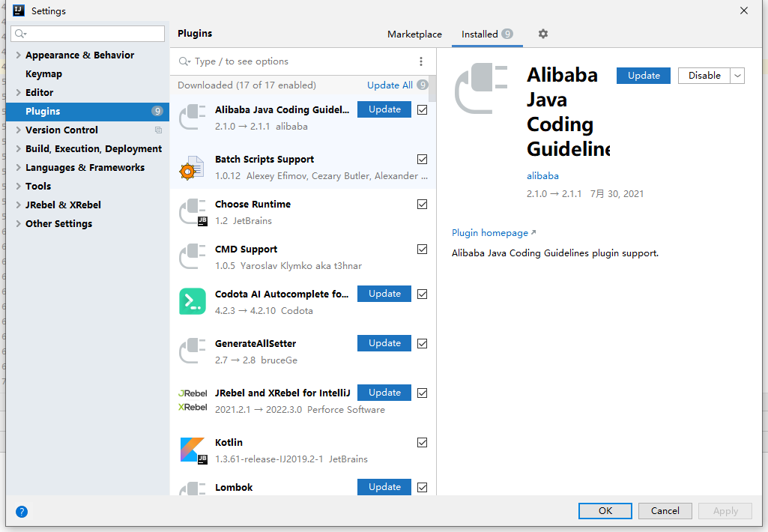This screenshot has width=768, height=532.
Task: Click the Kotlin plugin logo icon
Action: [193, 450]
